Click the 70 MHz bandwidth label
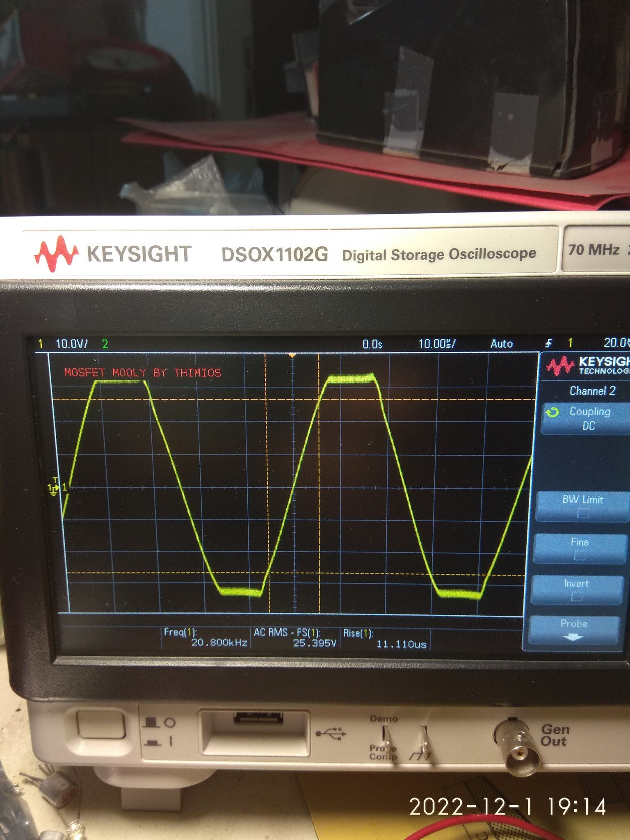The image size is (630, 840). point(593,249)
